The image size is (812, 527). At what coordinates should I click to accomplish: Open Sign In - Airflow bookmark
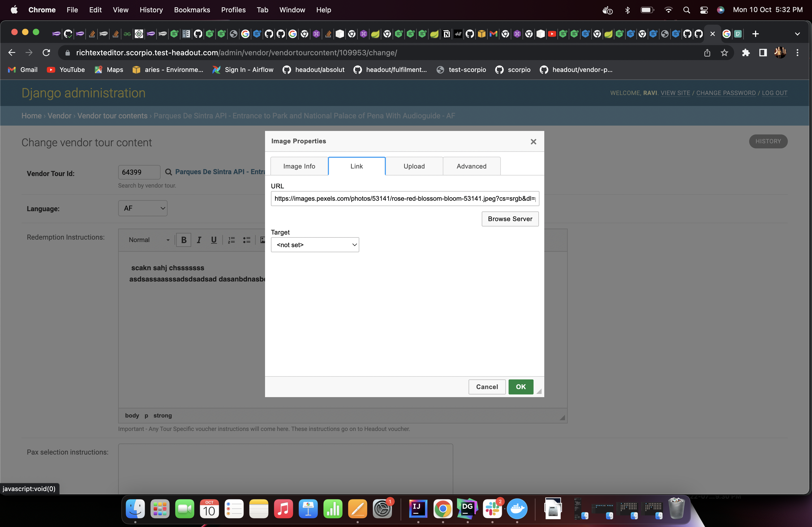click(x=242, y=69)
